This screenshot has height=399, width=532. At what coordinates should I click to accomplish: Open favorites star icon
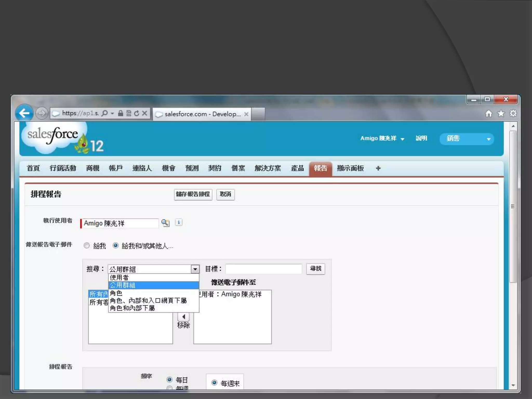click(501, 114)
